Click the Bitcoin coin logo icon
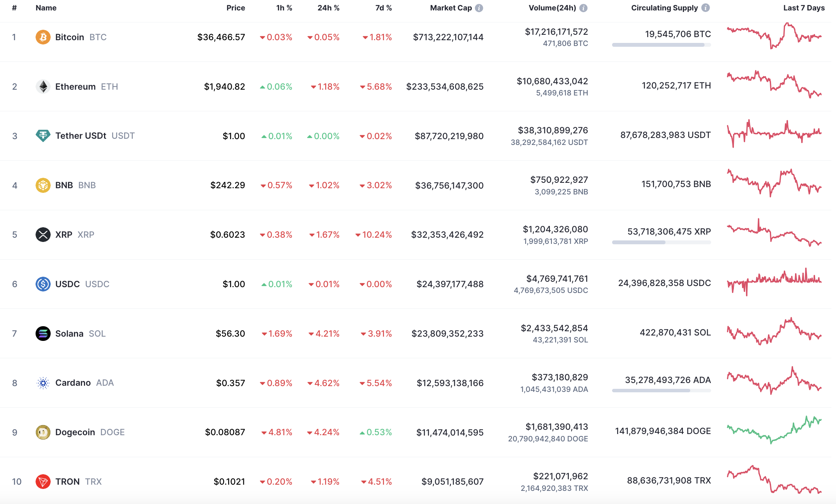 [43, 37]
